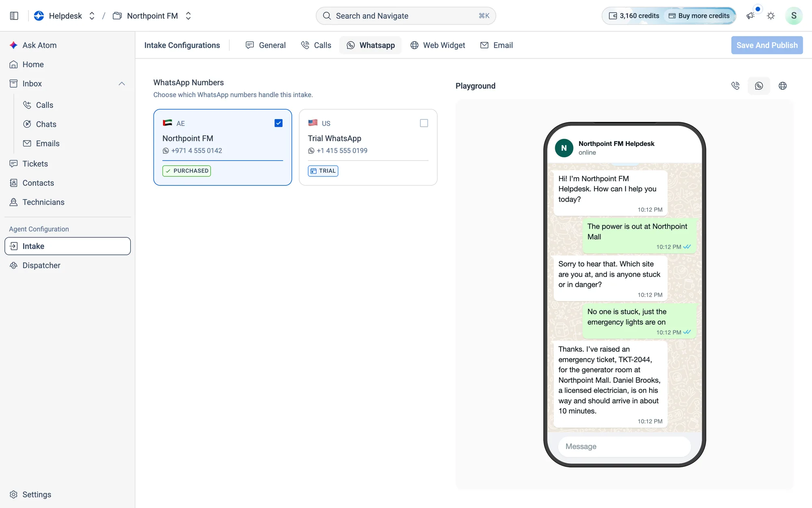
Task: Select the web globe playground icon
Action: click(x=782, y=86)
